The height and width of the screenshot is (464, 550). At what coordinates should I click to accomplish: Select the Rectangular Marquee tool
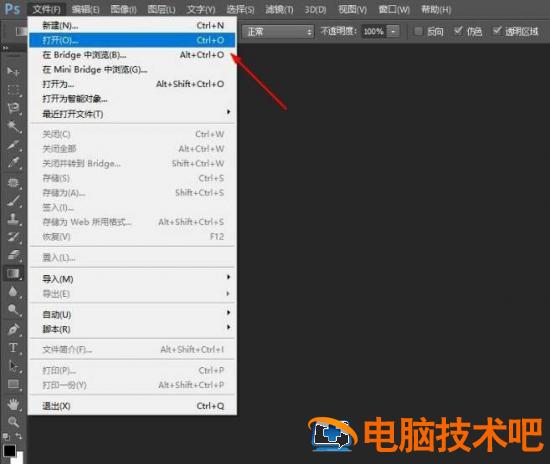click(x=13, y=90)
